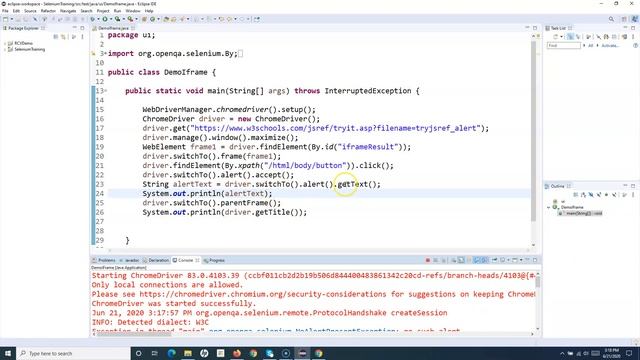Click the Coverage launch toolbar icon
The width and height of the screenshot is (640, 360).
click(x=118, y=19)
